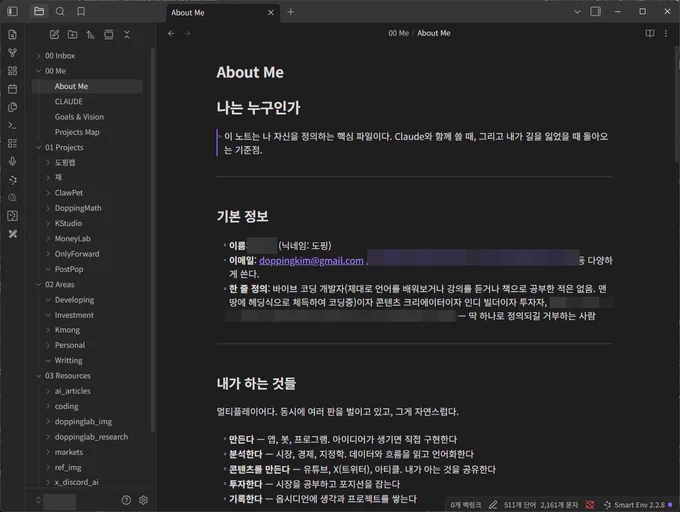Click the 511개 단어 word count
Image resolution: width=680 pixels, height=512 pixels.
coord(520,505)
